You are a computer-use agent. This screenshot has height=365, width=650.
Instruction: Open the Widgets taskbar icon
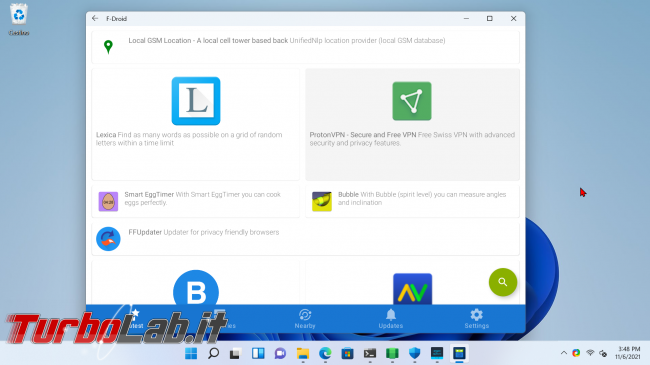258,353
